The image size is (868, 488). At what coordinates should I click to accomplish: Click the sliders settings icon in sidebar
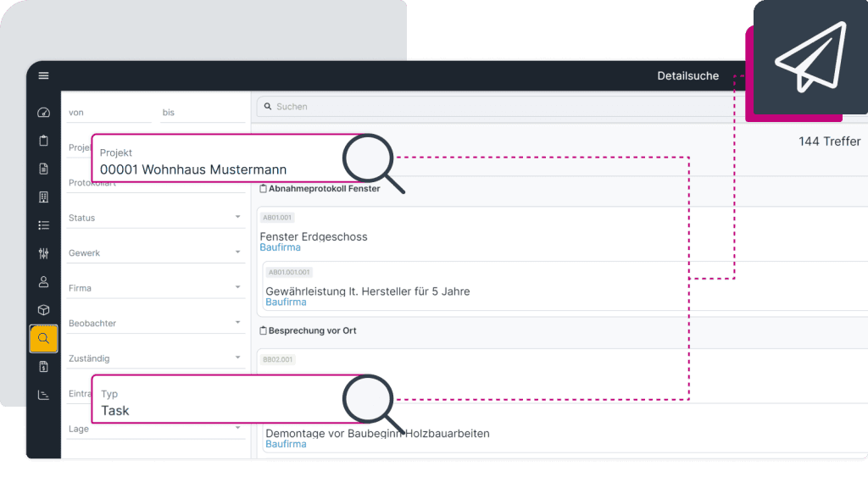(44, 253)
